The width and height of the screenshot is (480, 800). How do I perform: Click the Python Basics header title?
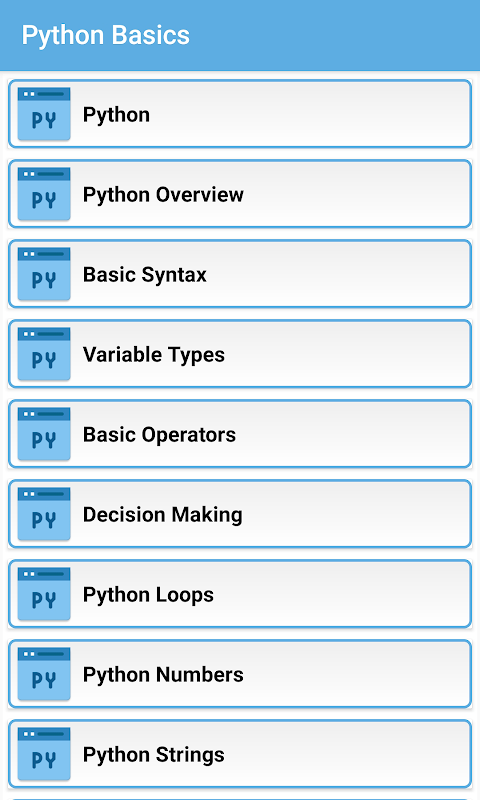click(106, 36)
